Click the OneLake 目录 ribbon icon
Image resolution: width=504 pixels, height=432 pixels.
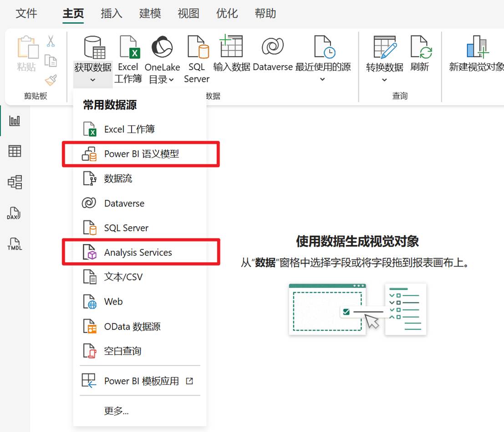click(163, 47)
